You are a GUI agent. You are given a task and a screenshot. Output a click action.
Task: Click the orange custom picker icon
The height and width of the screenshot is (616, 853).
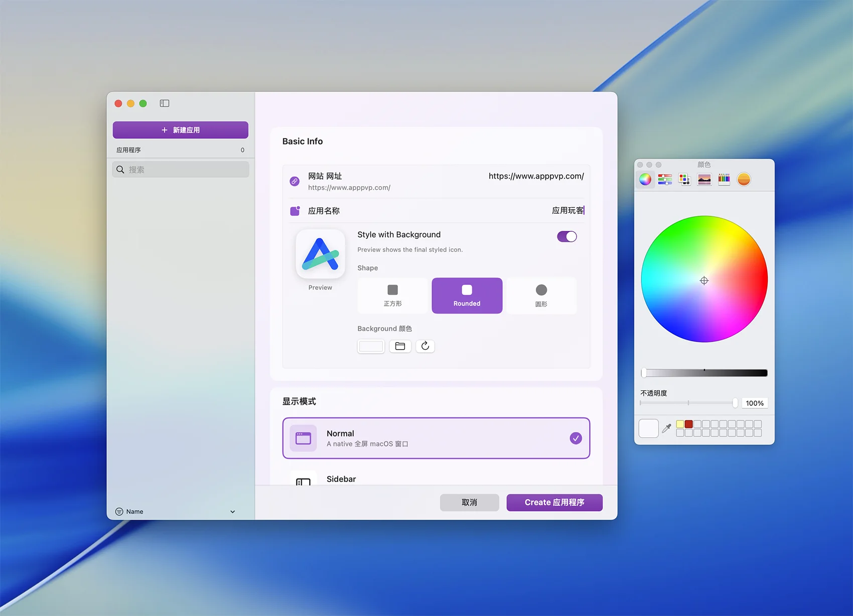(744, 180)
